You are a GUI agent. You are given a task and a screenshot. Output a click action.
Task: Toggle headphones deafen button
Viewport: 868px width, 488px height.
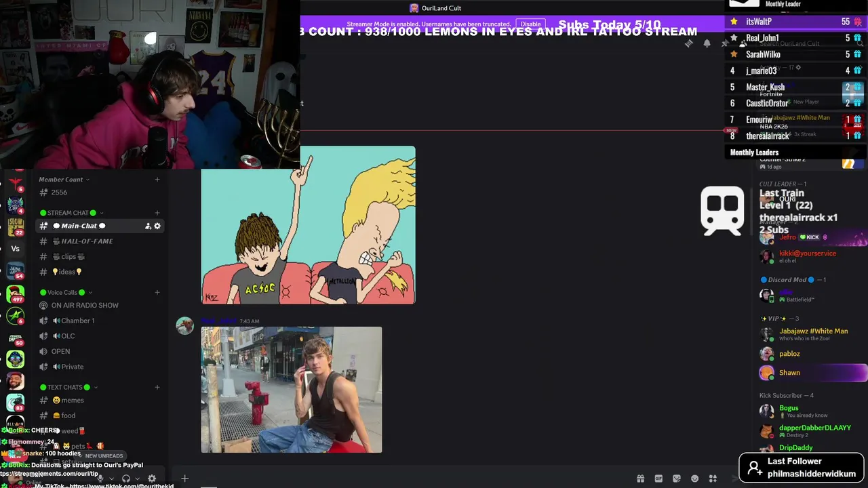point(125,479)
